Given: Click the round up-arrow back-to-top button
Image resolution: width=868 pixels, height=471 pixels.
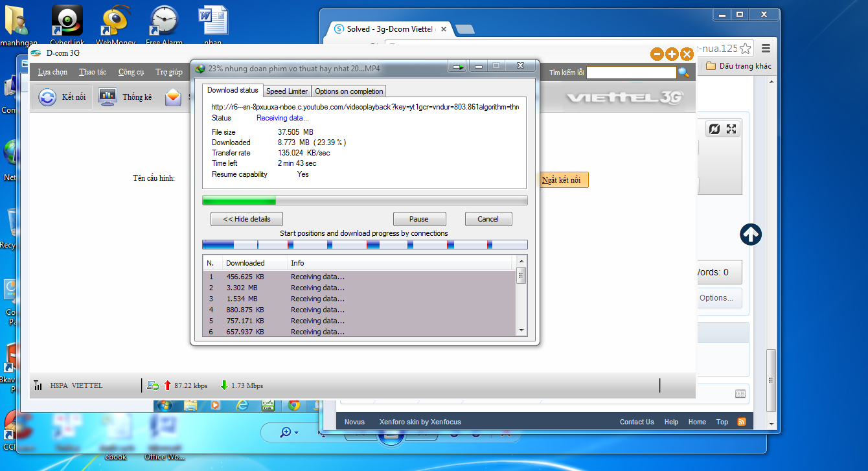Looking at the screenshot, I should 751,235.
